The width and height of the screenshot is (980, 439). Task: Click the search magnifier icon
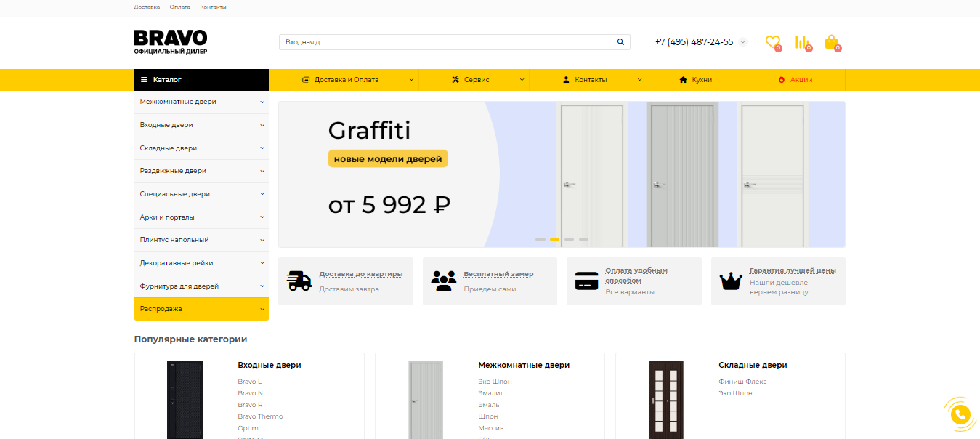(620, 42)
